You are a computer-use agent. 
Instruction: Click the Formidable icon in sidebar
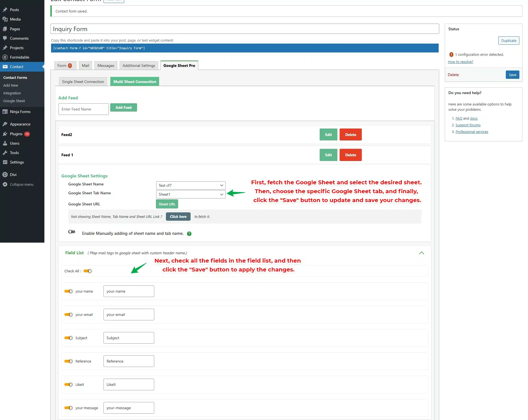click(x=5, y=57)
